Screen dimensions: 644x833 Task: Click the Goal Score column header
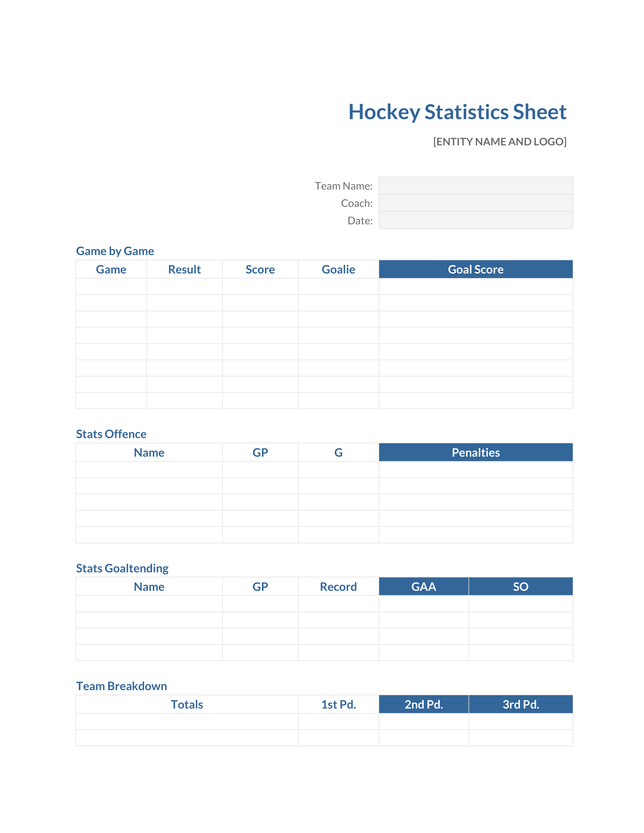[475, 269]
